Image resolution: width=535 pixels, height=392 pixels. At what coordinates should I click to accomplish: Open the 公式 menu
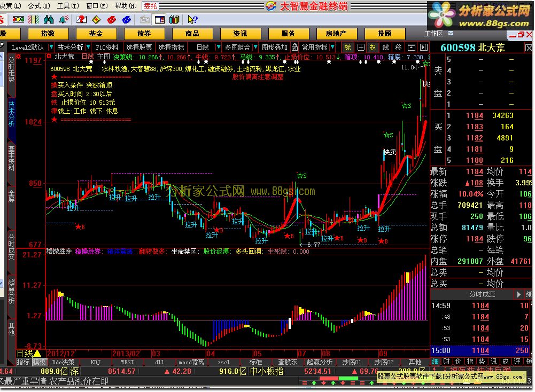pyautogui.click(x=39, y=6)
